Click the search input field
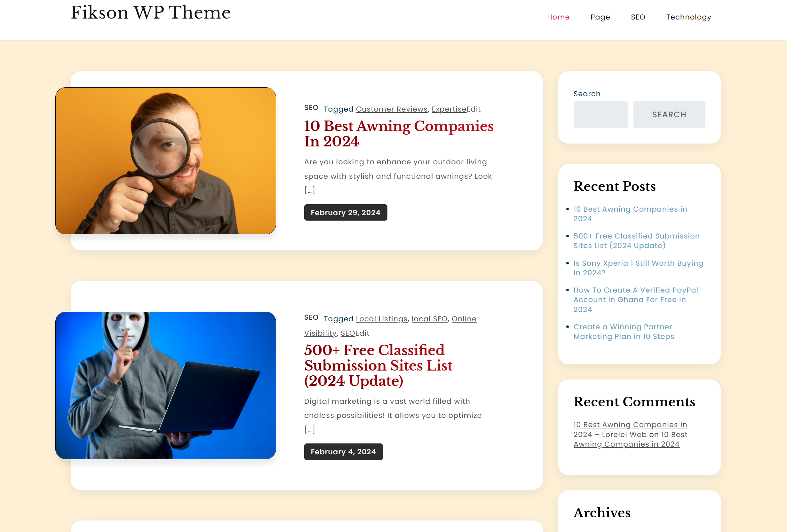 (x=600, y=114)
